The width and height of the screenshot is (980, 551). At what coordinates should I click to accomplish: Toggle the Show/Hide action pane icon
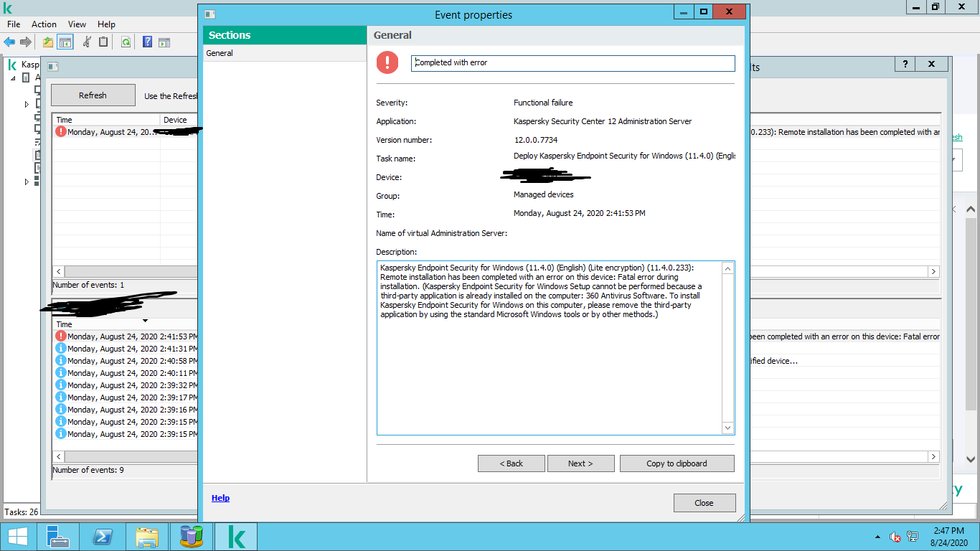[x=164, y=42]
